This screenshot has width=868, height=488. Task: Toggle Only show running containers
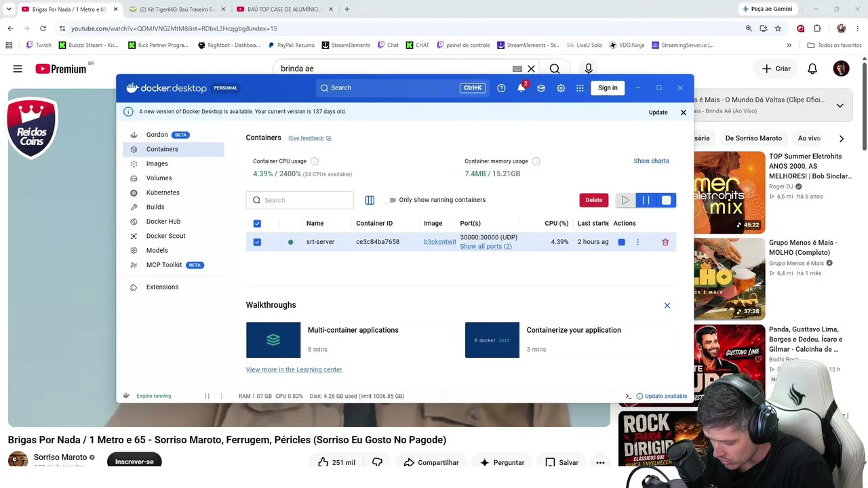(390, 200)
